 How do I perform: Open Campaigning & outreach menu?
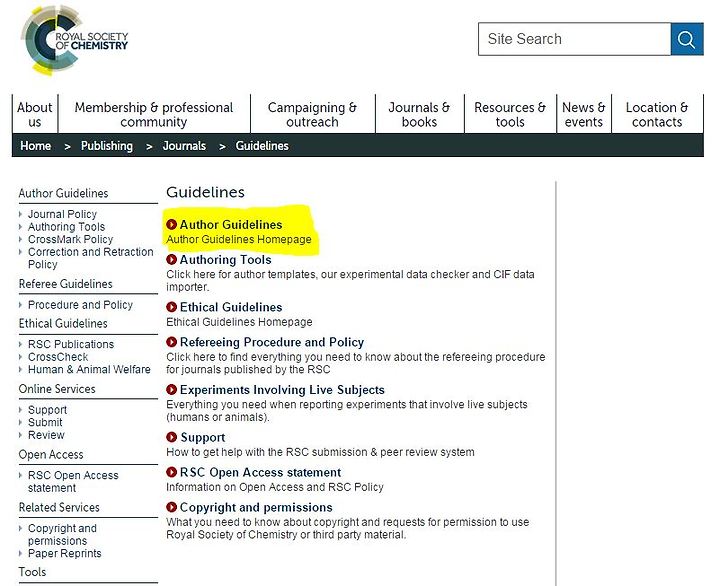pos(312,114)
